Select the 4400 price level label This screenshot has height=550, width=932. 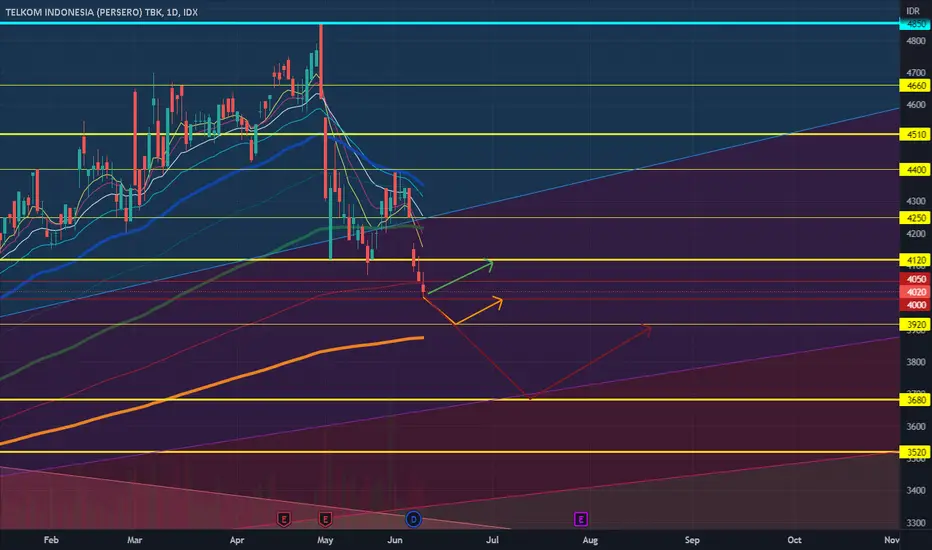(915, 170)
